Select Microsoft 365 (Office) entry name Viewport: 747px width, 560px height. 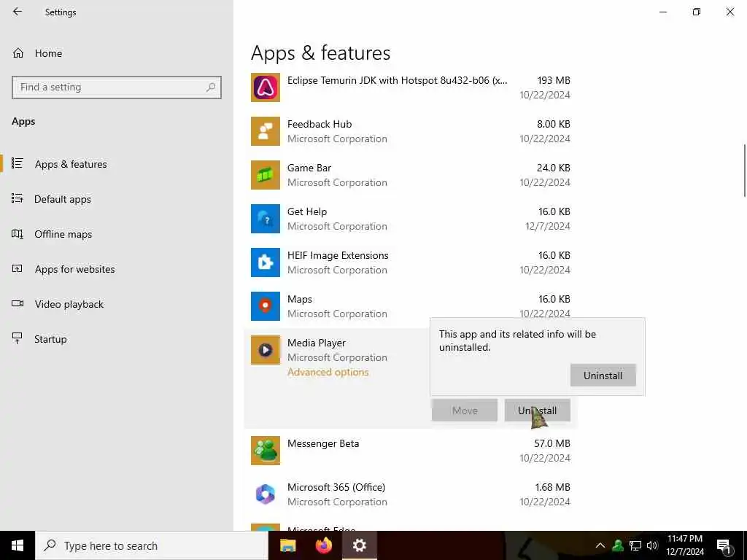336,487
